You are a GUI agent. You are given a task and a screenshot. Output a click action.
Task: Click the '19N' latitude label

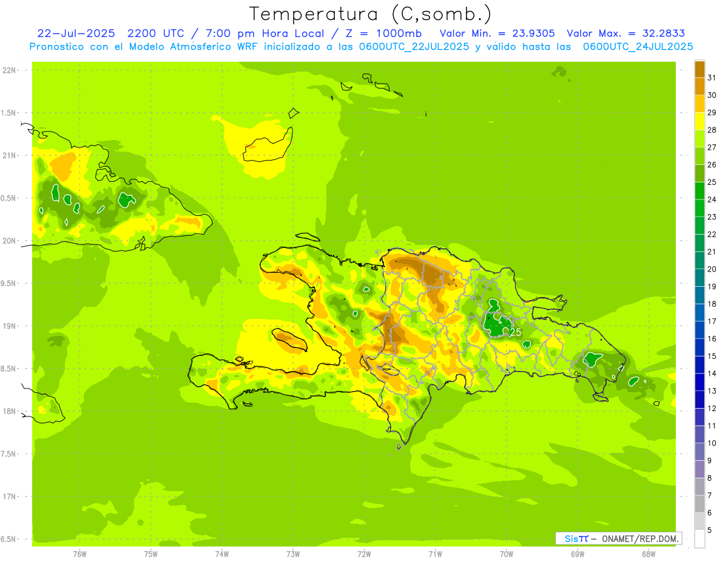[9, 326]
